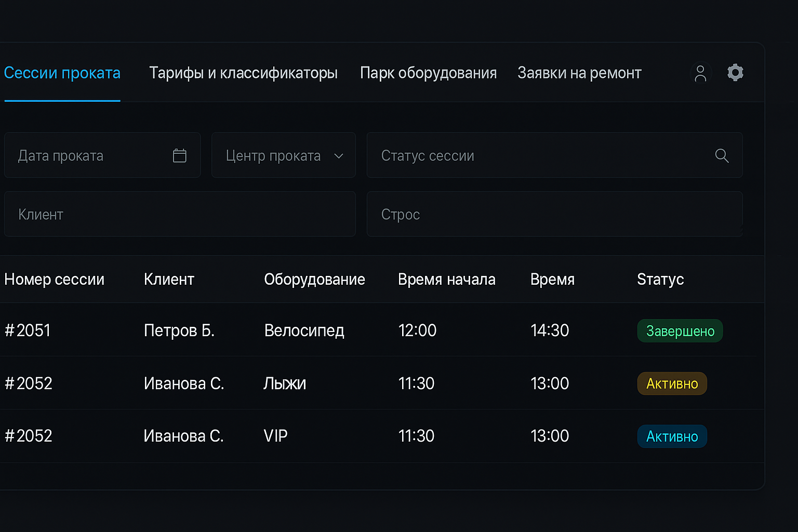Switch to Тарифы и классификаторы tab
The width and height of the screenshot is (798, 532).
tap(243, 73)
